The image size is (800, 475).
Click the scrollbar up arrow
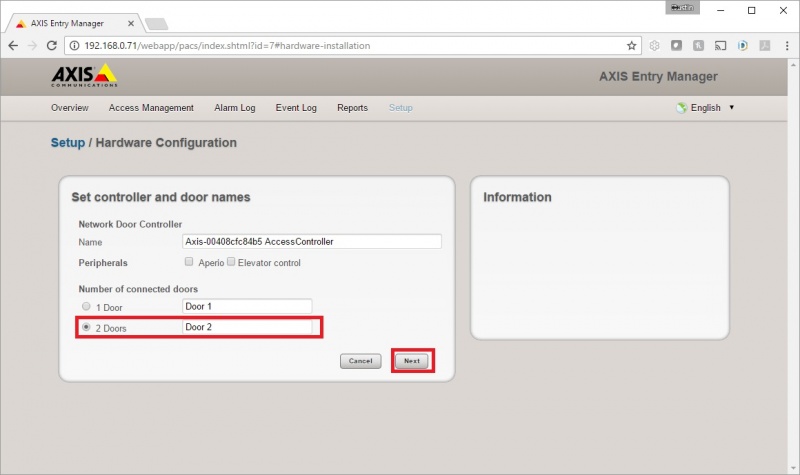793,65
